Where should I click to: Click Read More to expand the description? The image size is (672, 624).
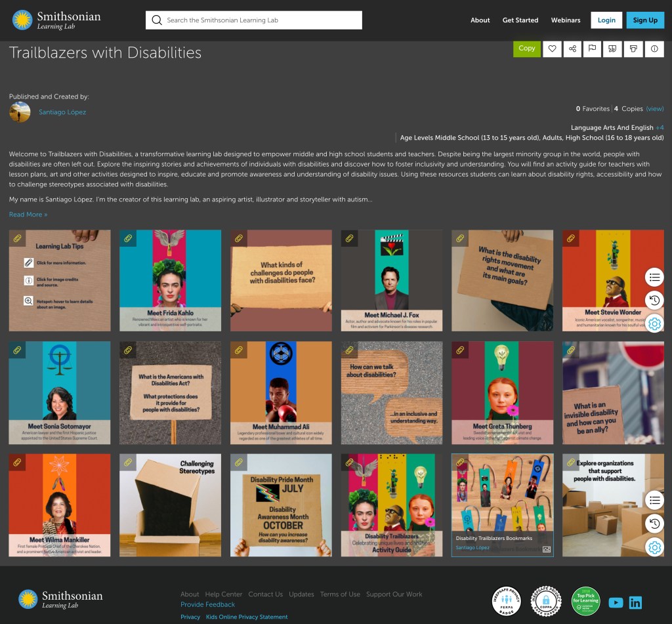(28, 215)
